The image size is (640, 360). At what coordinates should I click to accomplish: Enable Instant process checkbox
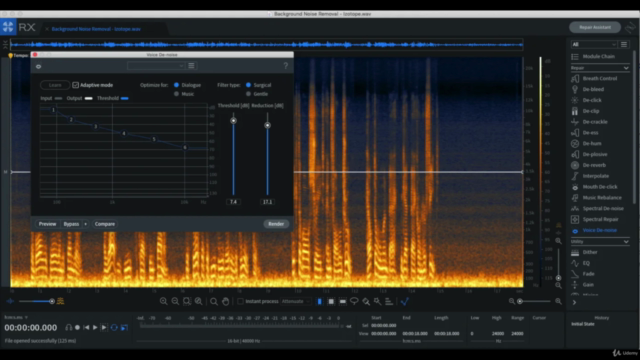click(x=240, y=301)
